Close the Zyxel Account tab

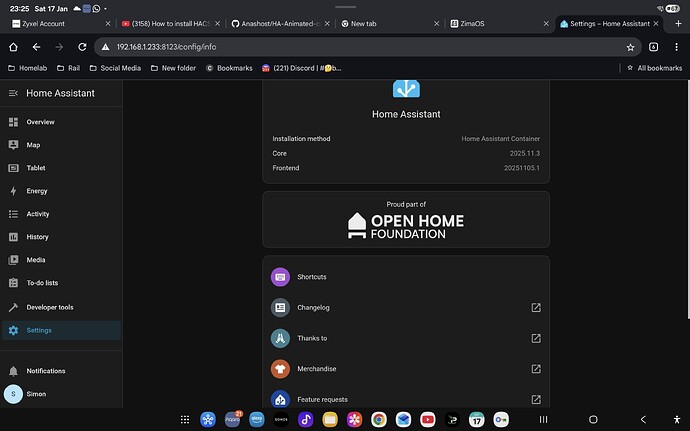(108, 24)
